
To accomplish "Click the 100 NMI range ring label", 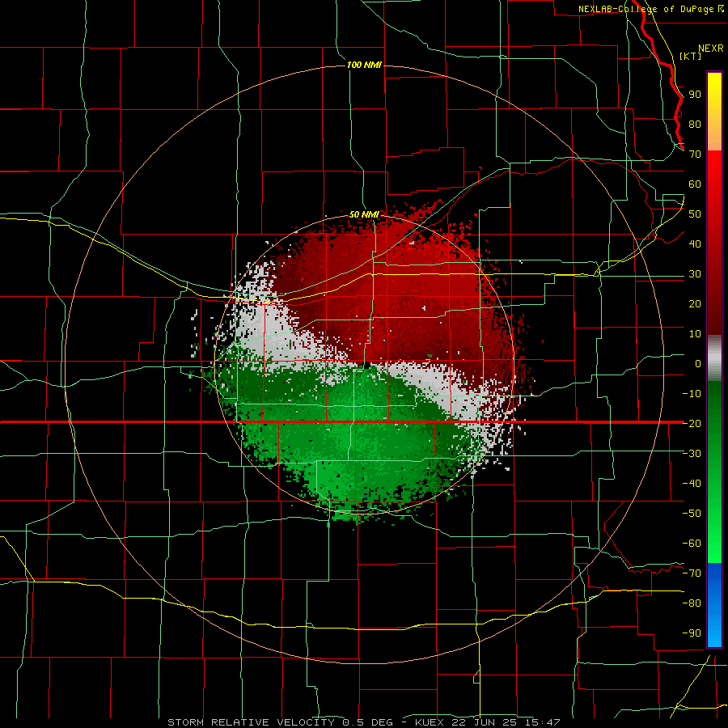I will coord(364,65).
